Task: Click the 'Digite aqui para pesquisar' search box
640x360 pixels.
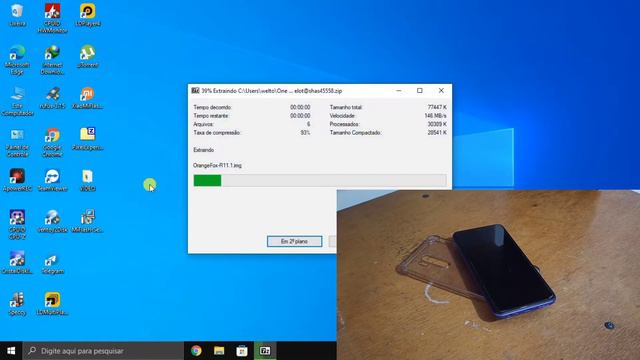Action: 103,351
